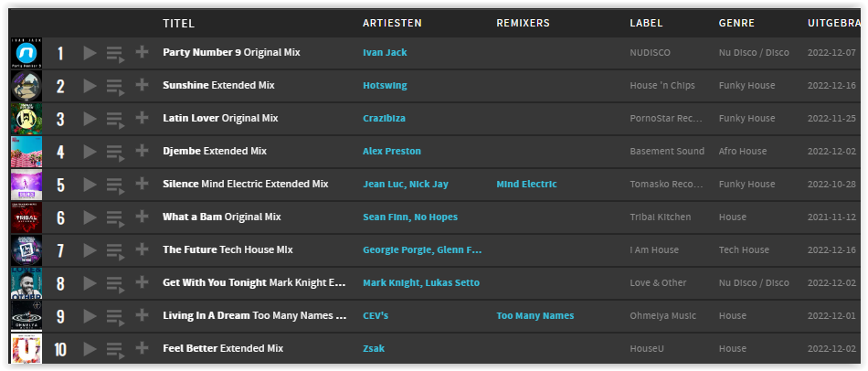Viewport: 868px width, 371px height.
Task: Open the Crazibiza artist page
Action: 384,119
